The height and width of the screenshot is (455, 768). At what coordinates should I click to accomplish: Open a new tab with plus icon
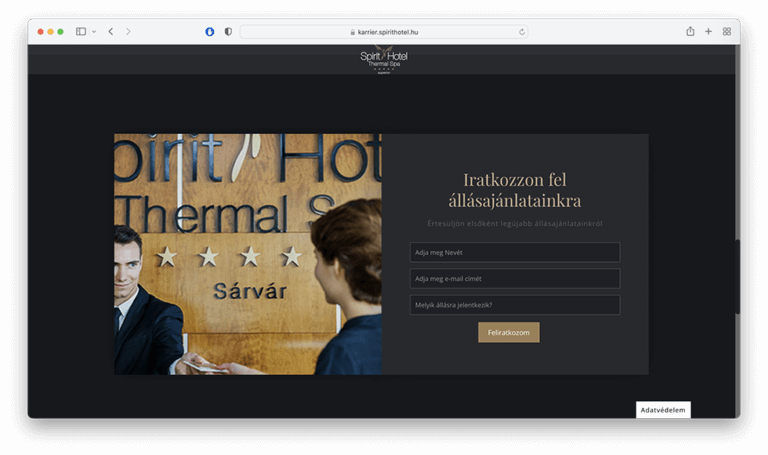pyautogui.click(x=708, y=32)
